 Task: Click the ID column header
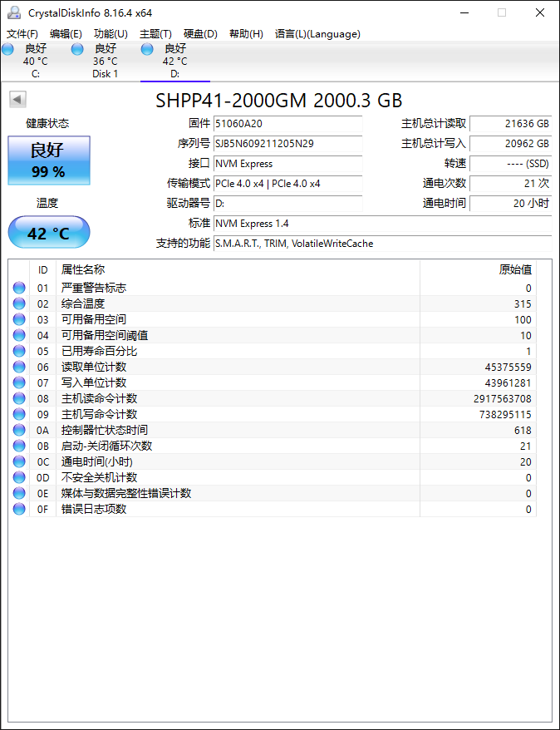tap(43, 269)
